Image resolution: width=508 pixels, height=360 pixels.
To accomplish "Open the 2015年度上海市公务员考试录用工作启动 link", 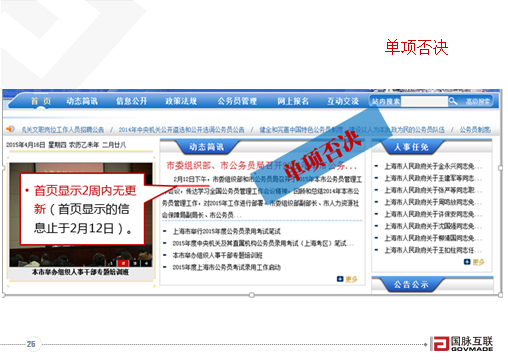I will point(227,267).
